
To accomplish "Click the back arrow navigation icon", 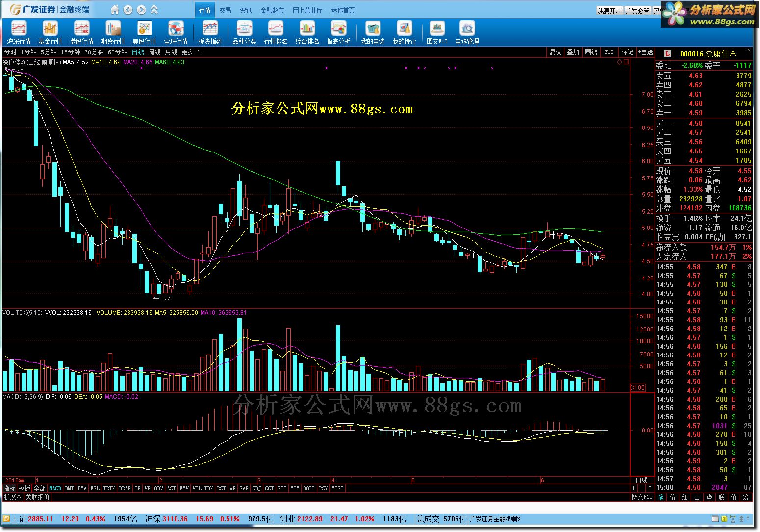I will [128, 10].
